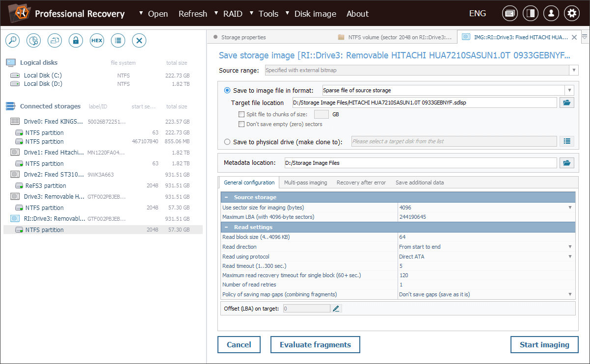Check 'Don't save empty (zero) sectors'
The width and height of the screenshot is (590, 364).
pyautogui.click(x=241, y=124)
